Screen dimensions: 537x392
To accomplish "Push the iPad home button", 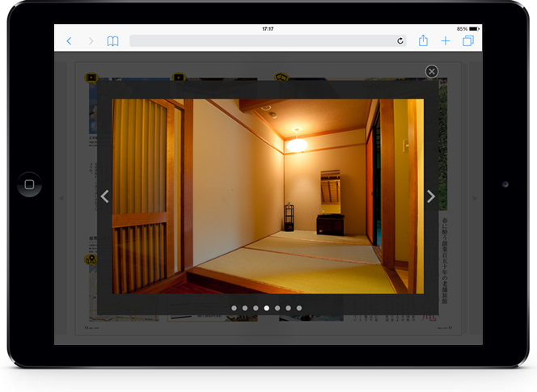I will click(x=29, y=184).
